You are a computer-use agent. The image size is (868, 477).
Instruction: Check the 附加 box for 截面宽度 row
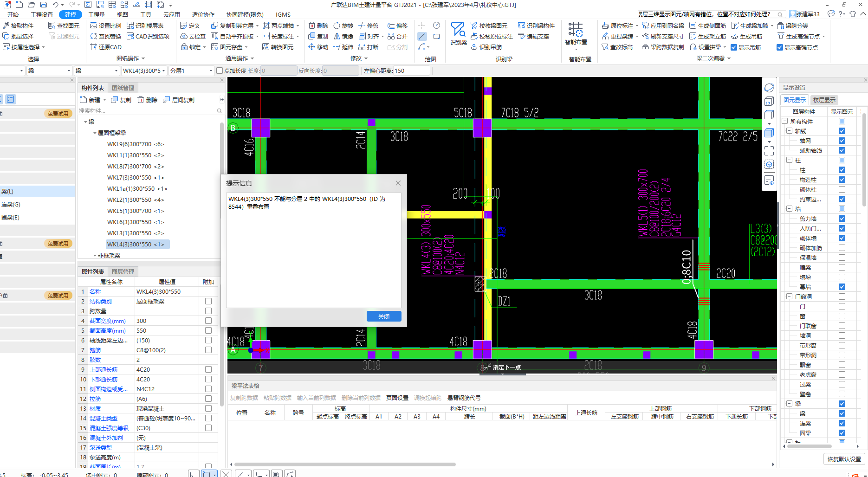208,321
